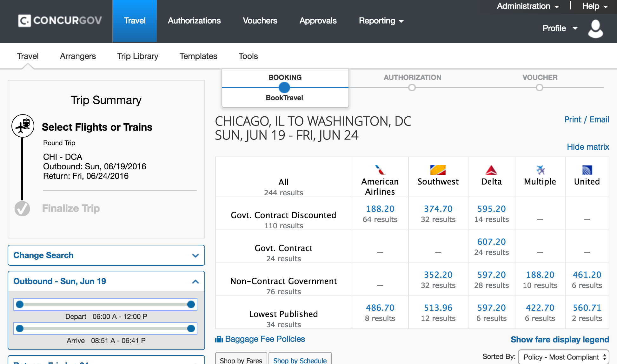
Task: Click the ConcurGov logo
Action: 60,21
